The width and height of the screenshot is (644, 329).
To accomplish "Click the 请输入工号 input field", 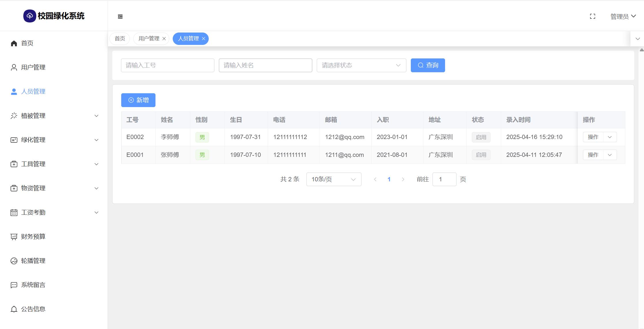I will 168,65.
